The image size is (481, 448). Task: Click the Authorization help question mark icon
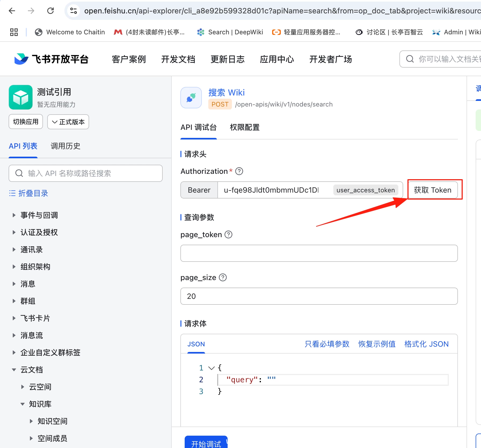click(x=239, y=171)
